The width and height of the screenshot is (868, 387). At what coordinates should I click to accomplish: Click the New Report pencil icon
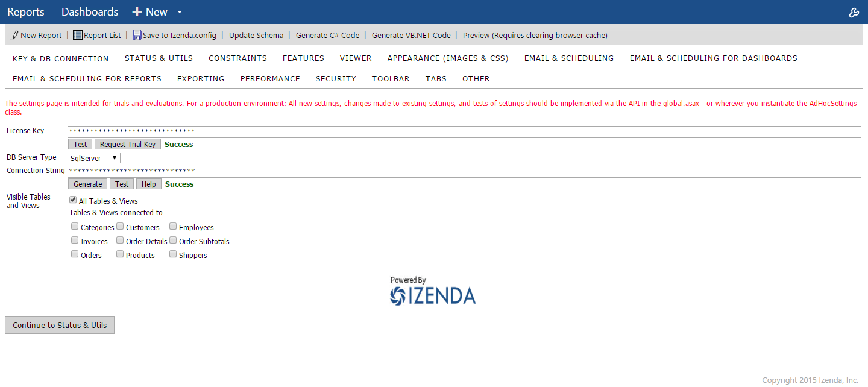[15, 35]
